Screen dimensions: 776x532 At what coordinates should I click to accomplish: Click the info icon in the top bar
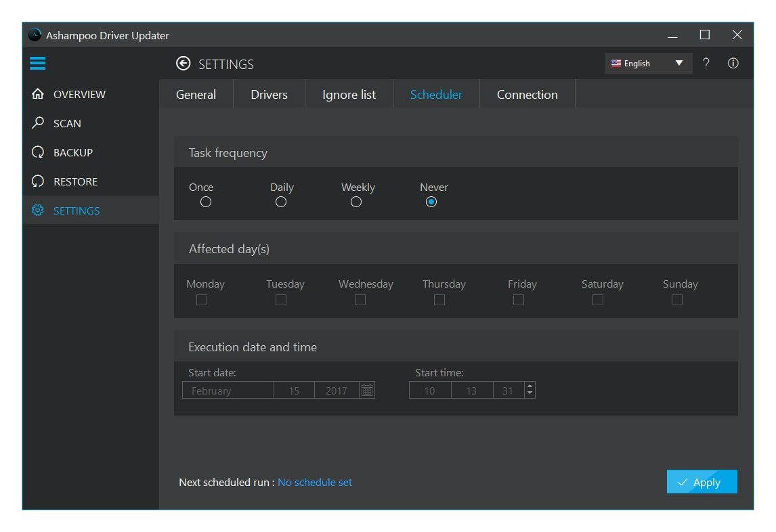pos(733,63)
